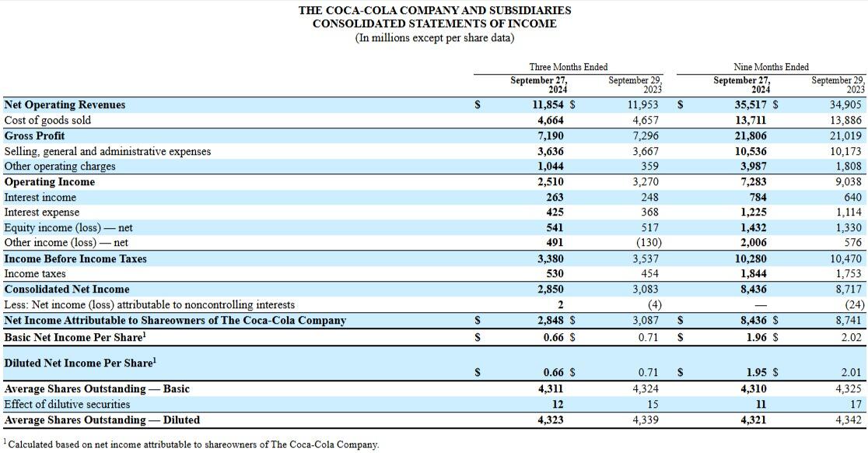Click Basic Net Income Per Share value 2.02
Image resolution: width=868 pixels, height=453 pixels.
point(852,337)
